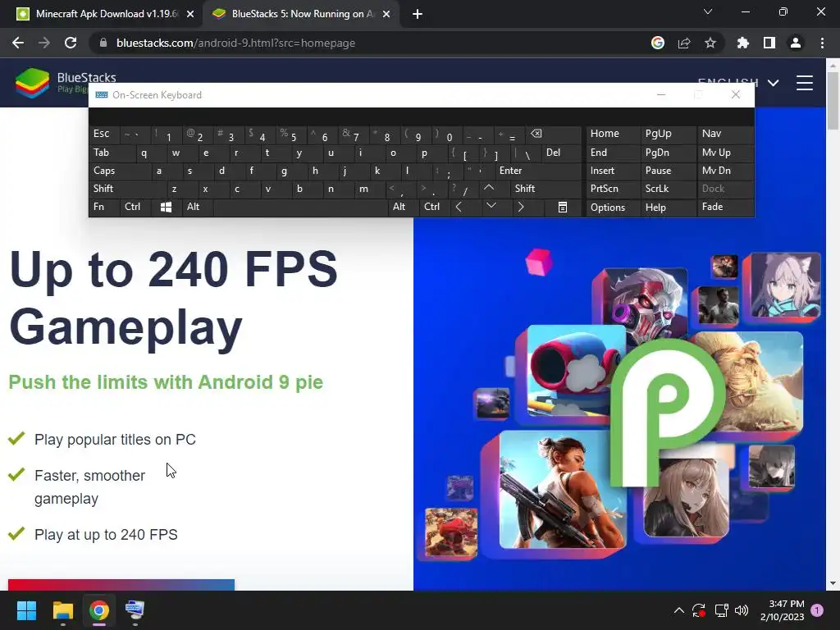Screen dimensions: 840x630
Task: Open new tab with plus button
Action: (x=418, y=14)
